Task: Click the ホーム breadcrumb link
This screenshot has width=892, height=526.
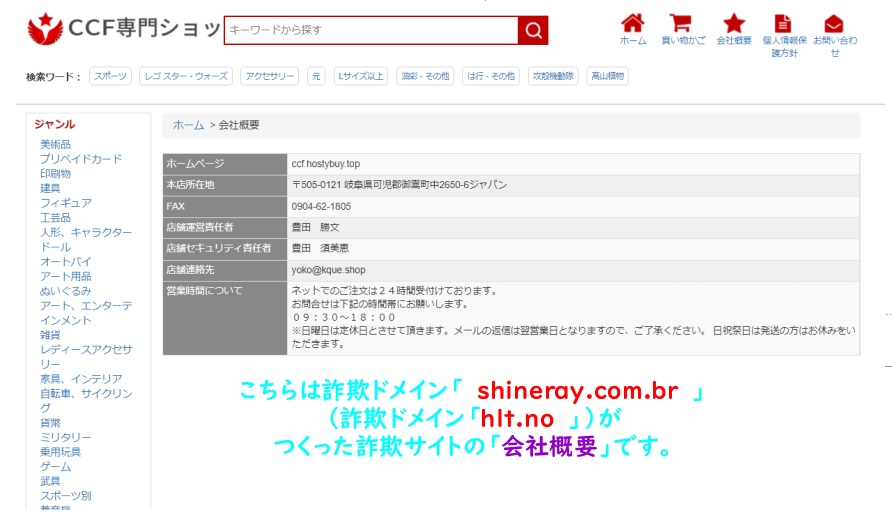Action: (188, 125)
